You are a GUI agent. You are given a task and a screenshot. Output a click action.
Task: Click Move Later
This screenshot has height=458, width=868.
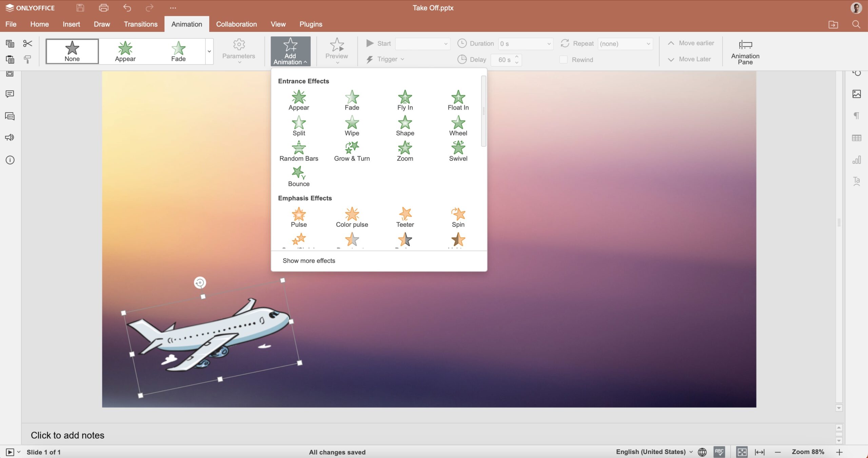pos(689,59)
